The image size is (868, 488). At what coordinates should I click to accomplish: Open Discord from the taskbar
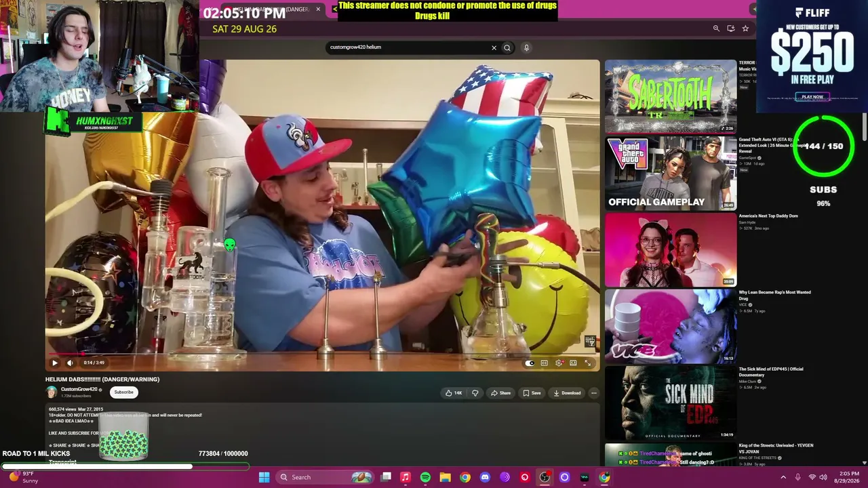click(485, 477)
